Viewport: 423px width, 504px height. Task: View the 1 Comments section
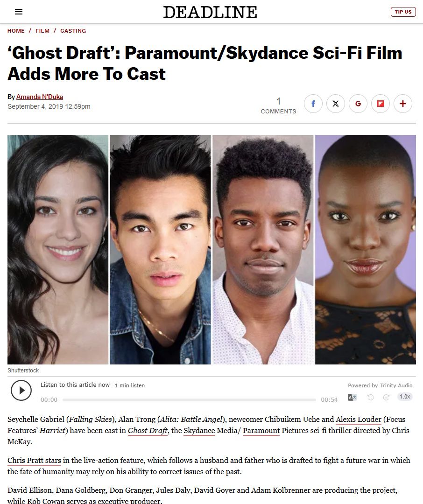pyautogui.click(x=279, y=106)
